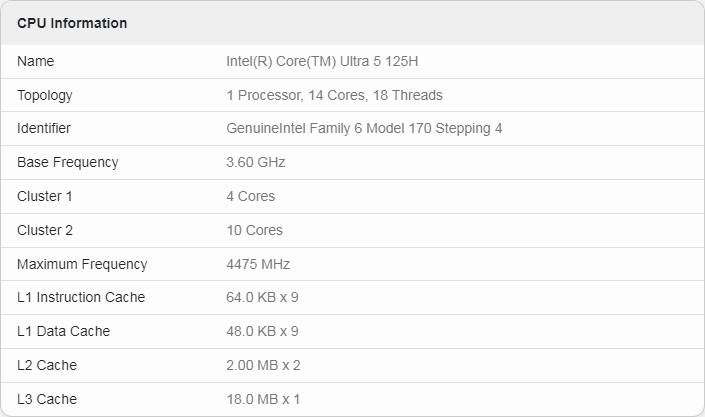
Task: Select the '4475 MHz' value
Action: (258, 264)
